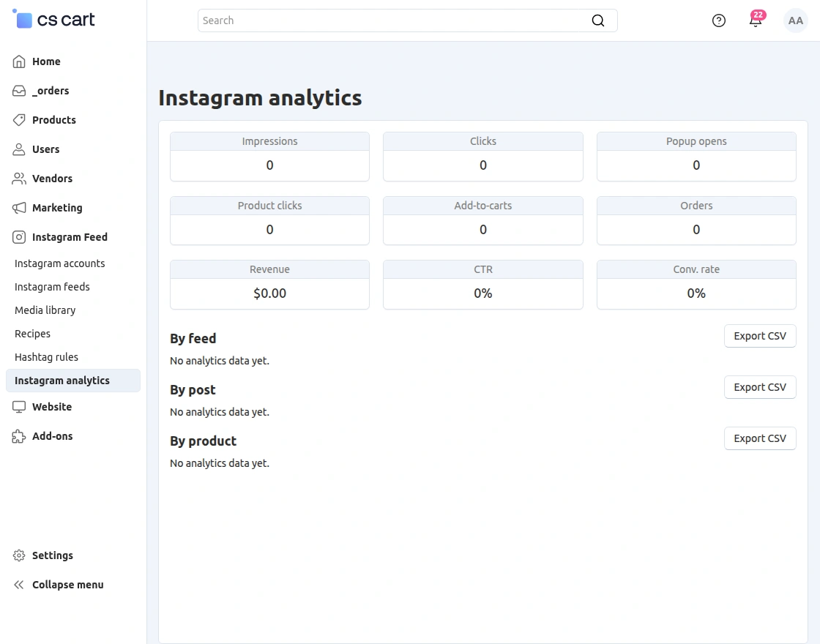This screenshot has height=644, width=820.
Task: Open the AA user avatar menu
Action: point(795,20)
